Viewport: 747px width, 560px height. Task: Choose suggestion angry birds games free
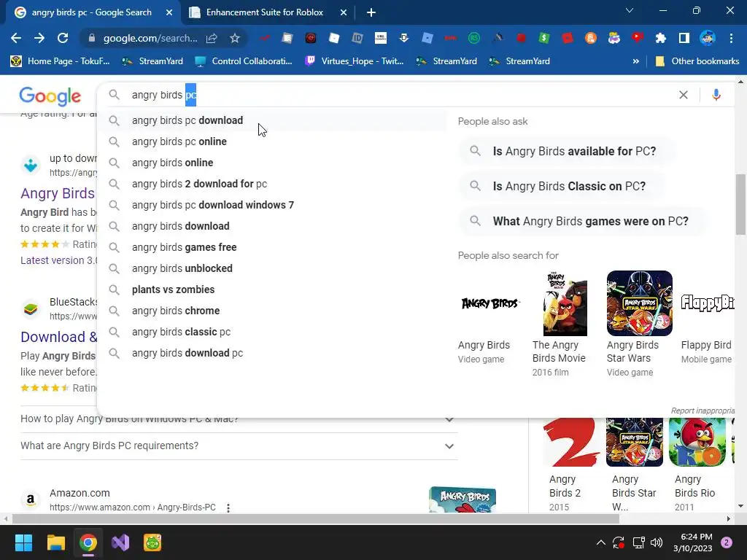(x=273, y=247)
